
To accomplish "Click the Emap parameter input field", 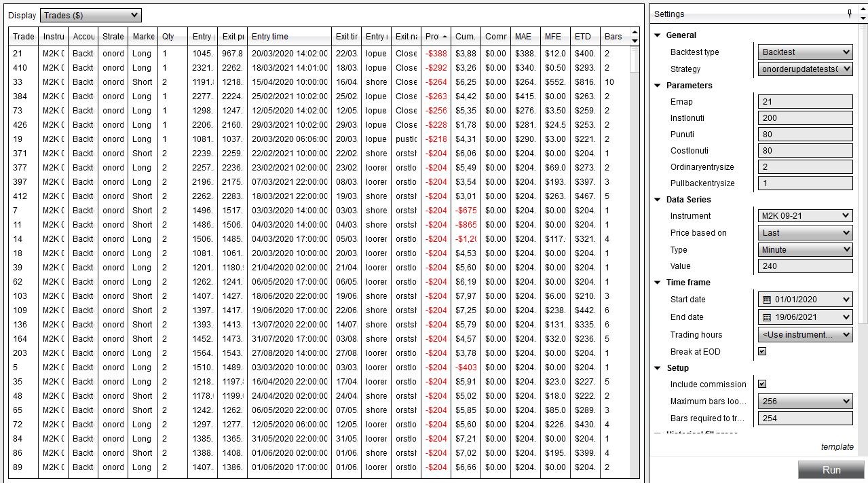I will [805, 101].
